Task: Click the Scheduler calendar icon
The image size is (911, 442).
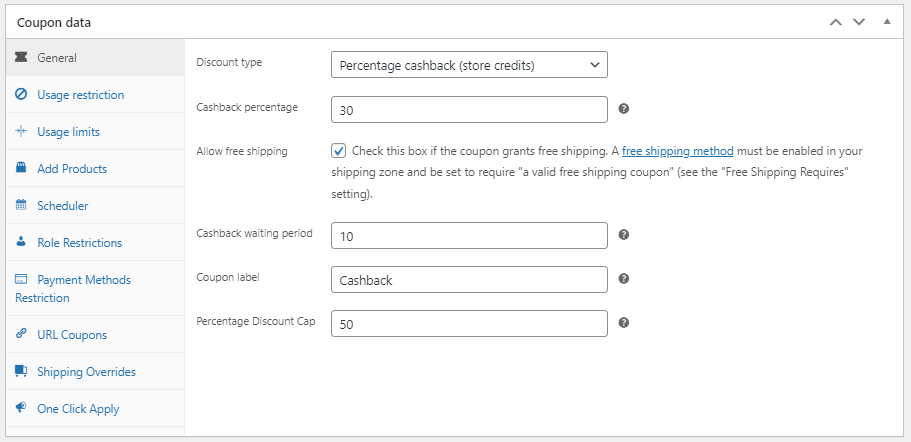Action: click(21, 206)
